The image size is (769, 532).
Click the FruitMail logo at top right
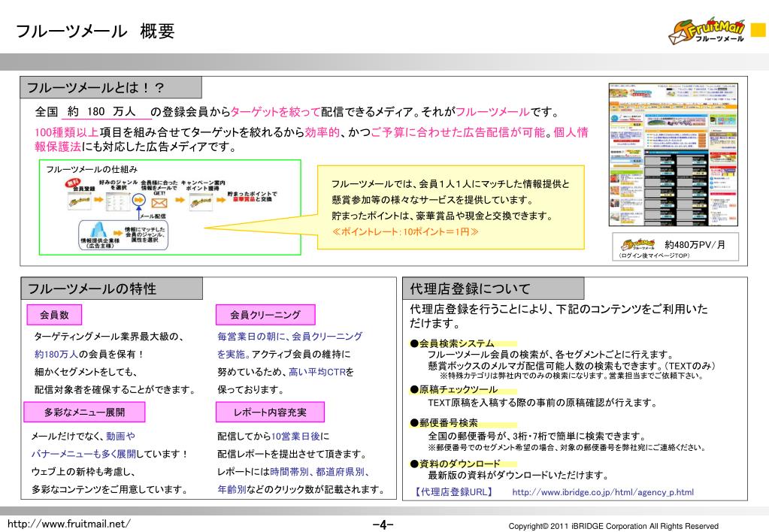[706, 32]
